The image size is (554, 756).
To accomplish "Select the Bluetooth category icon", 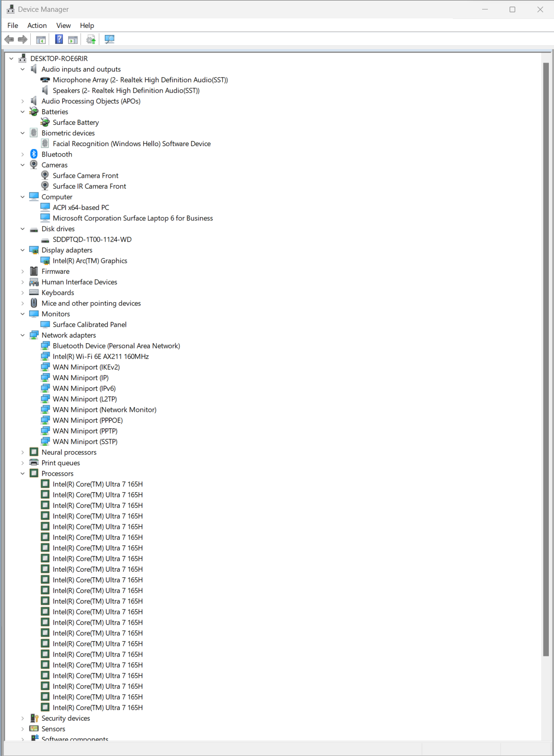I will (x=34, y=154).
